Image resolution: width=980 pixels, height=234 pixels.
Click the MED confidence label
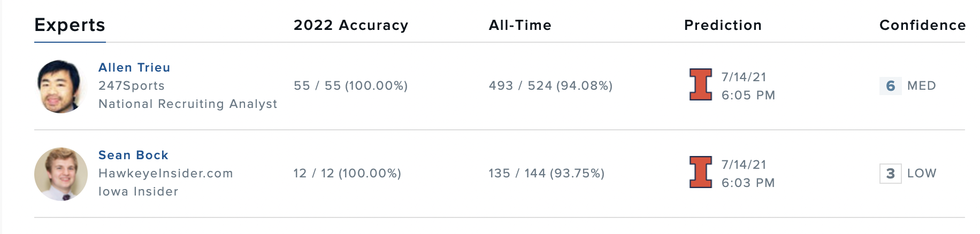pyautogui.click(x=921, y=85)
